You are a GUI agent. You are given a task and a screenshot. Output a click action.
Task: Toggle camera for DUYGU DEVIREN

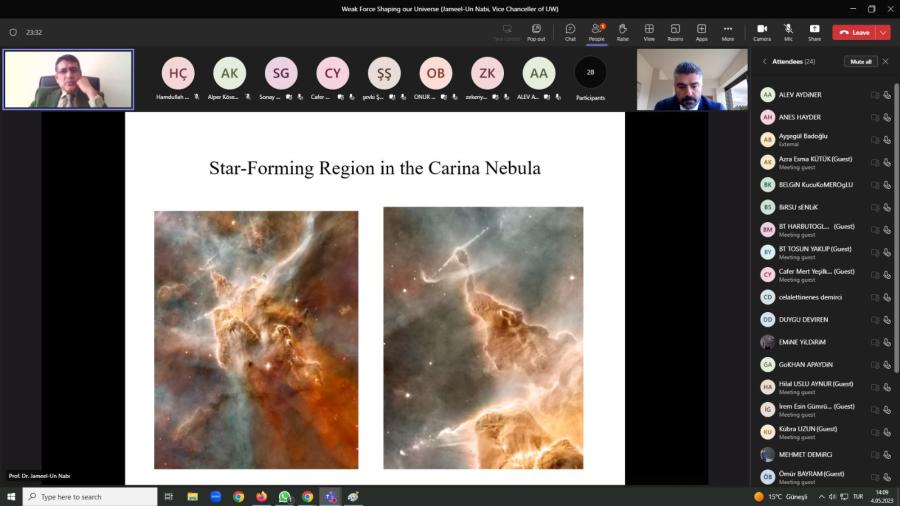(874, 320)
